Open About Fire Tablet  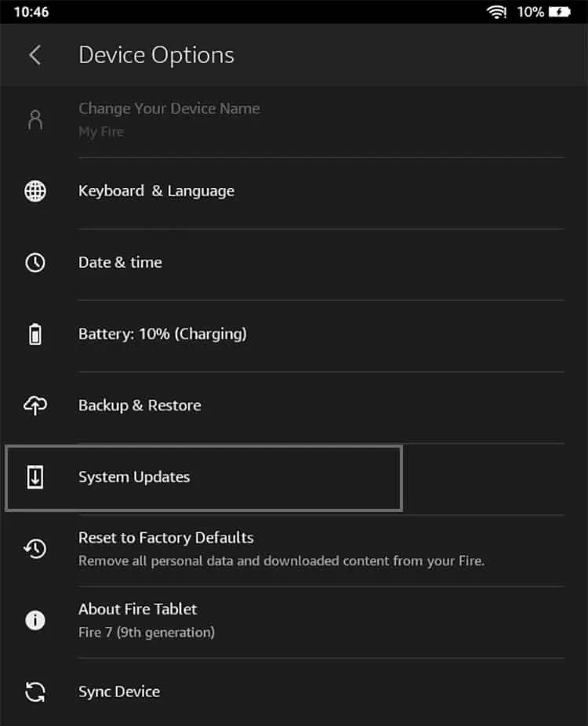click(x=294, y=621)
